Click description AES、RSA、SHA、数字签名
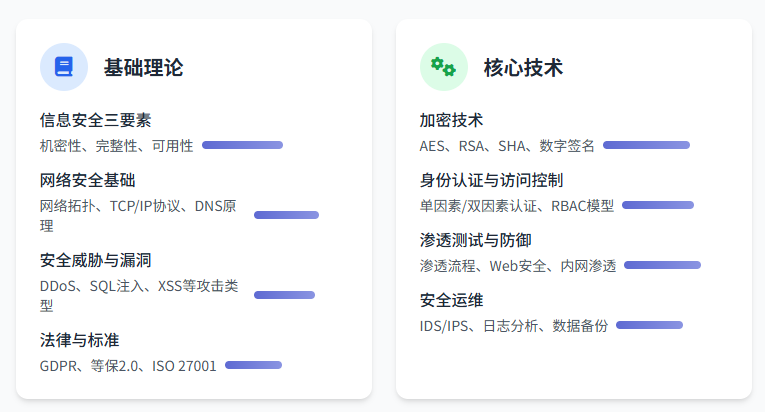The image size is (765, 412). [507, 145]
